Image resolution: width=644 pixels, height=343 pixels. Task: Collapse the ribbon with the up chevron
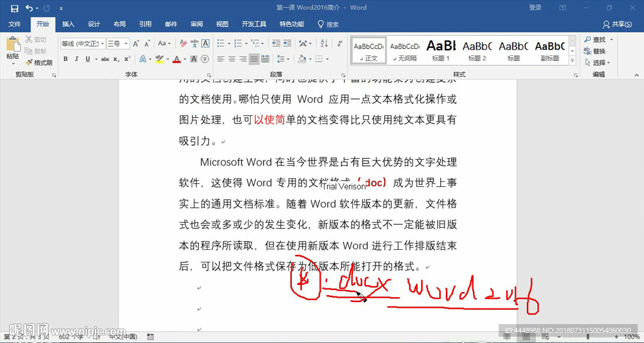[x=636, y=75]
